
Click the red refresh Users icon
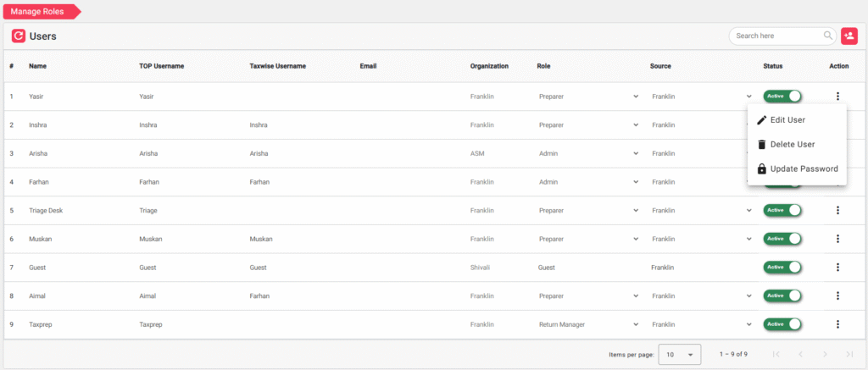[x=19, y=36]
